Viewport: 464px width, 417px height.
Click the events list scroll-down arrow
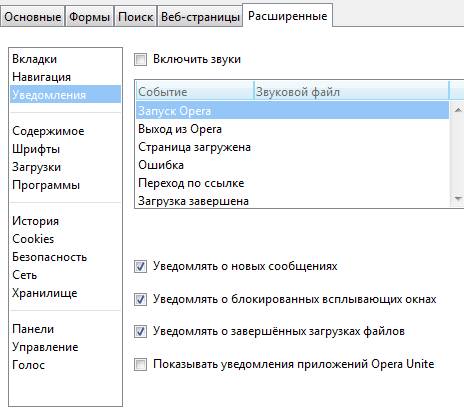[458, 199]
